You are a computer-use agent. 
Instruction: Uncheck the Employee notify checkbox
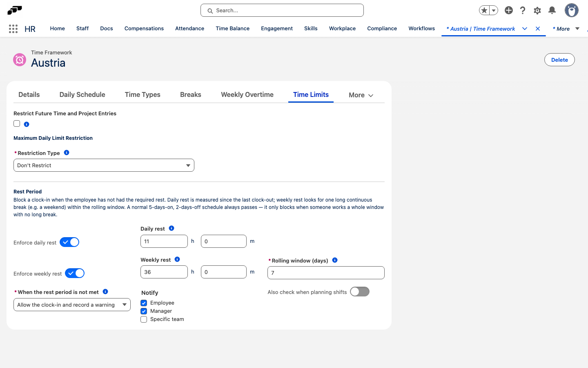pyautogui.click(x=144, y=303)
